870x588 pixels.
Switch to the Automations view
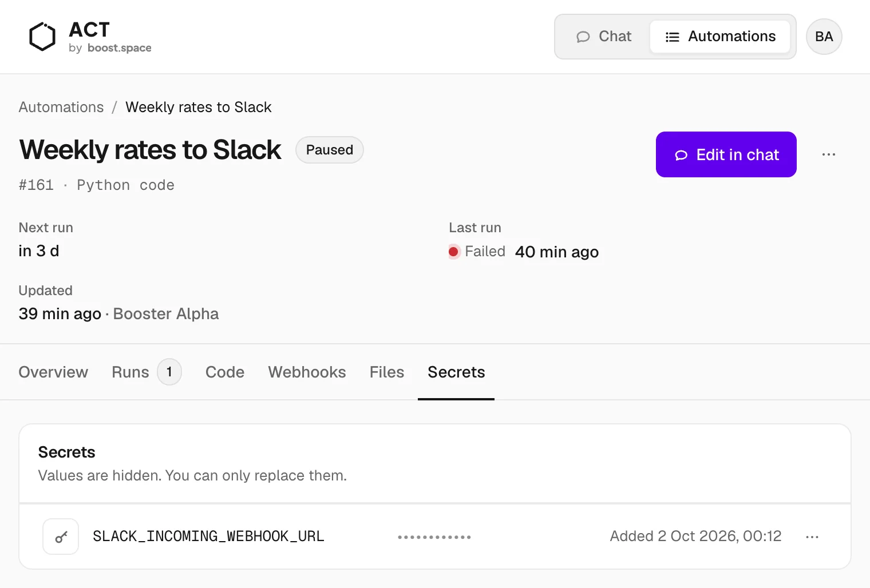pos(720,37)
